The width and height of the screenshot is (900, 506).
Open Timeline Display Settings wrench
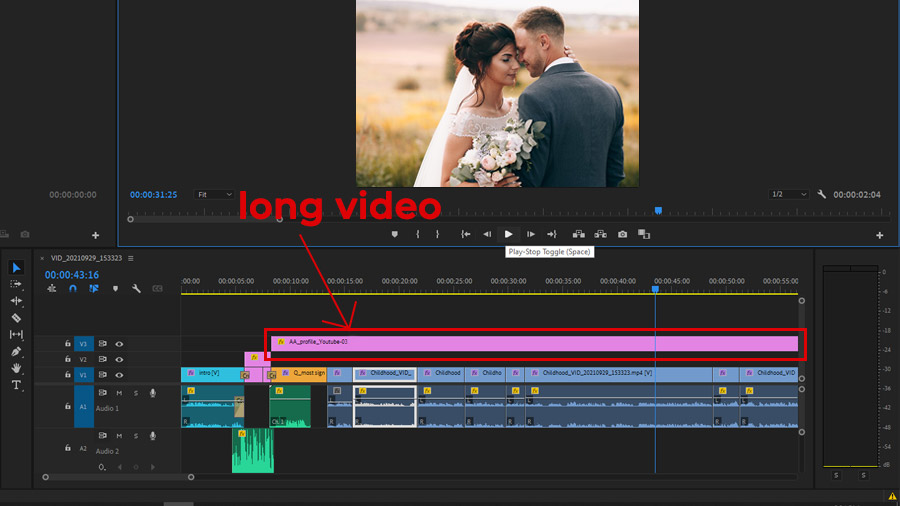point(136,289)
